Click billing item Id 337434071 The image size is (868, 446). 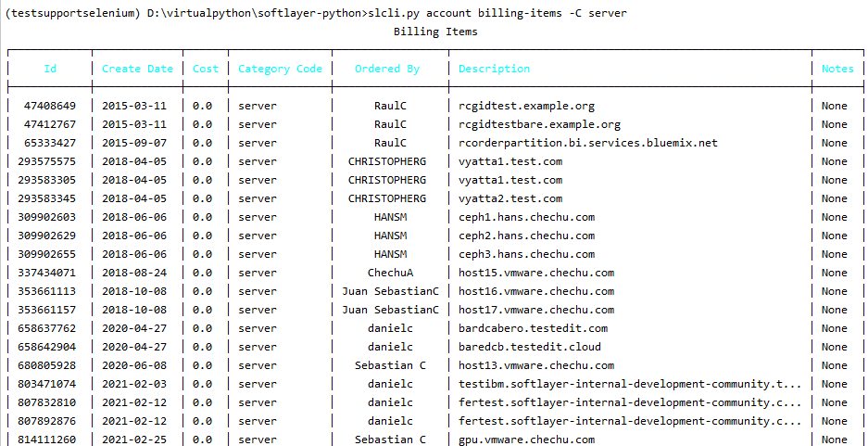pyautogui.click(x=47, y=273)
